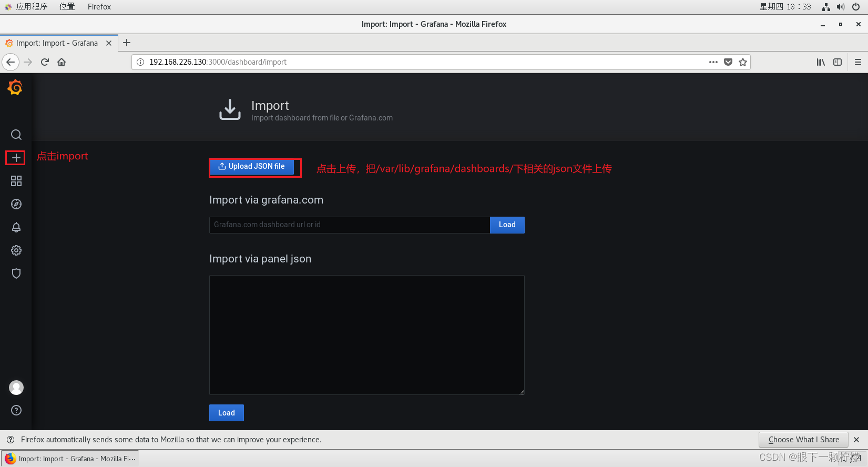Open the user profile avatar

[16, 388]
